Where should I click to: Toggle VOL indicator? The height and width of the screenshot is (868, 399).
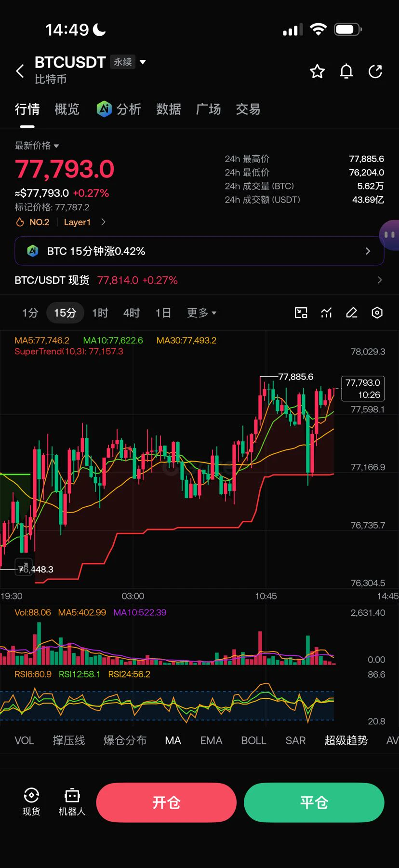click(x=24, y=741)
